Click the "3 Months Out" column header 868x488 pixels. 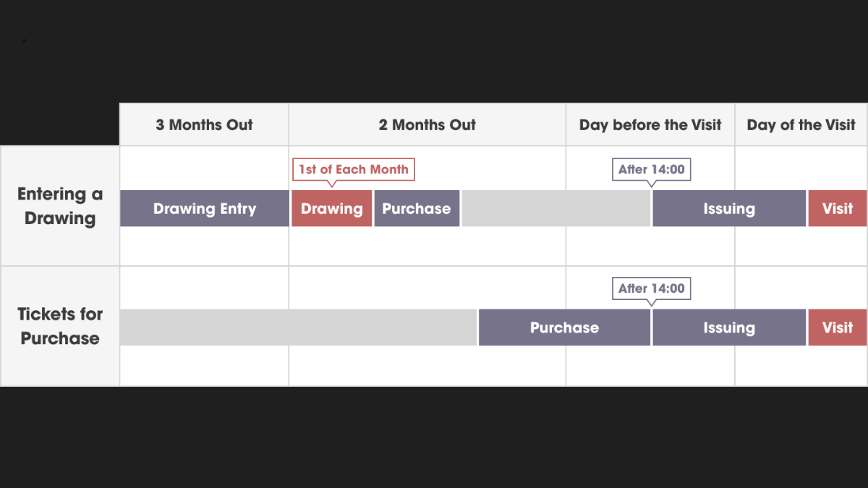coord(204,125)
